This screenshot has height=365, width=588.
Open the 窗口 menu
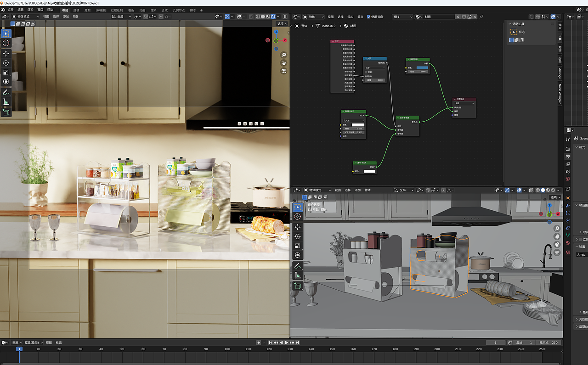40,10
